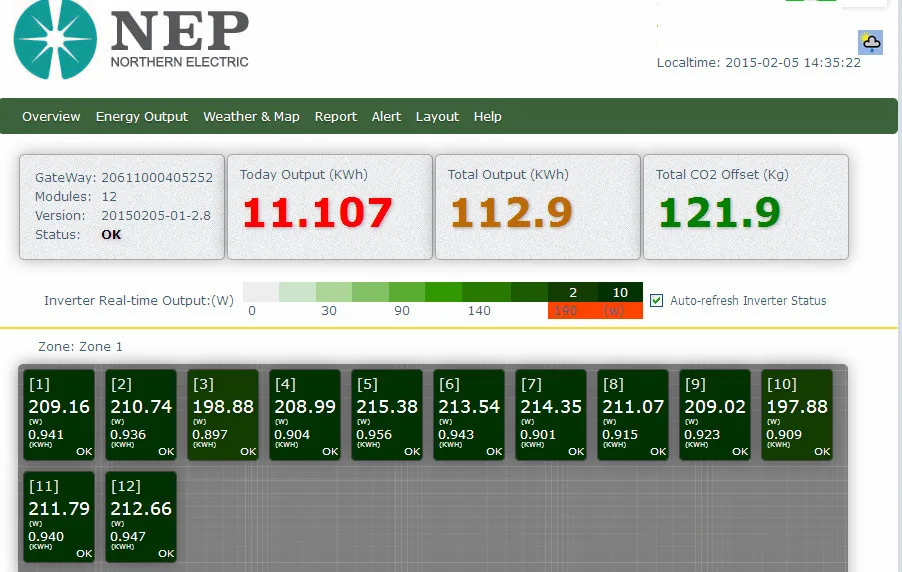902x572 pixels.
Task: Open Weather & Map section
Action: (x=251, y=116)
